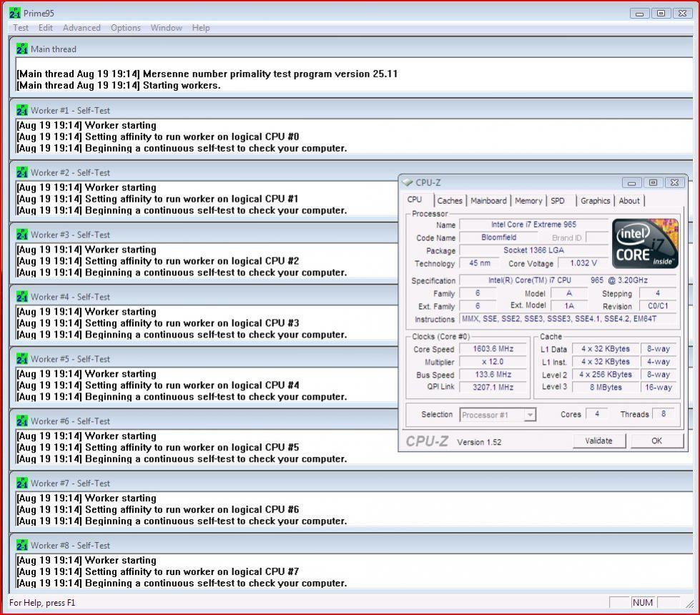Click the 'Starting workers.' log line

tap(119, 85)
